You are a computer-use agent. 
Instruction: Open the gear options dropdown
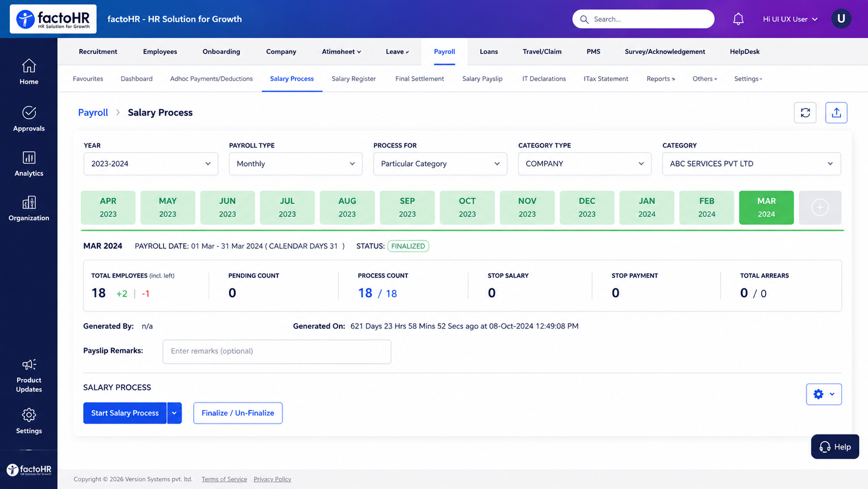[x=824, y=394]
